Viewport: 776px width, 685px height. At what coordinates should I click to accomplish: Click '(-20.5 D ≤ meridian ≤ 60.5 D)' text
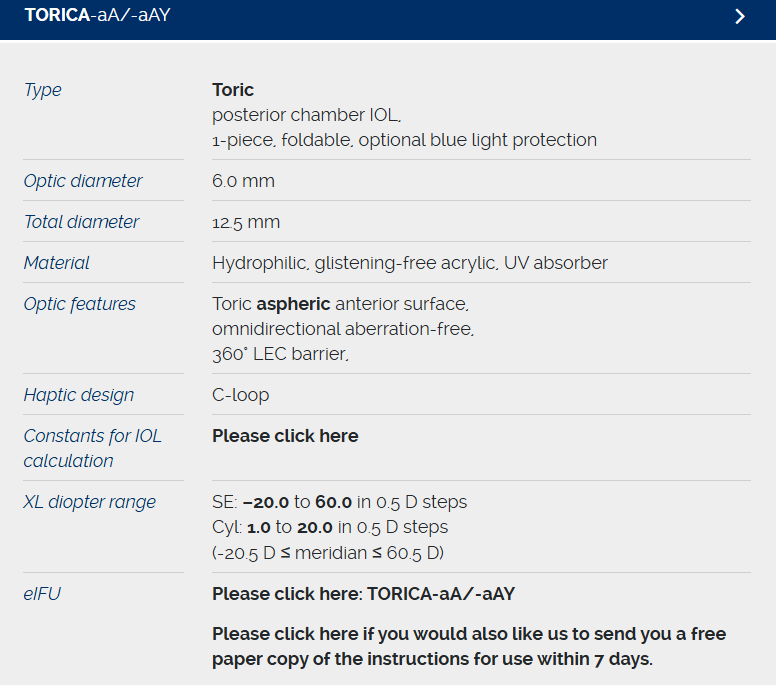328,552
